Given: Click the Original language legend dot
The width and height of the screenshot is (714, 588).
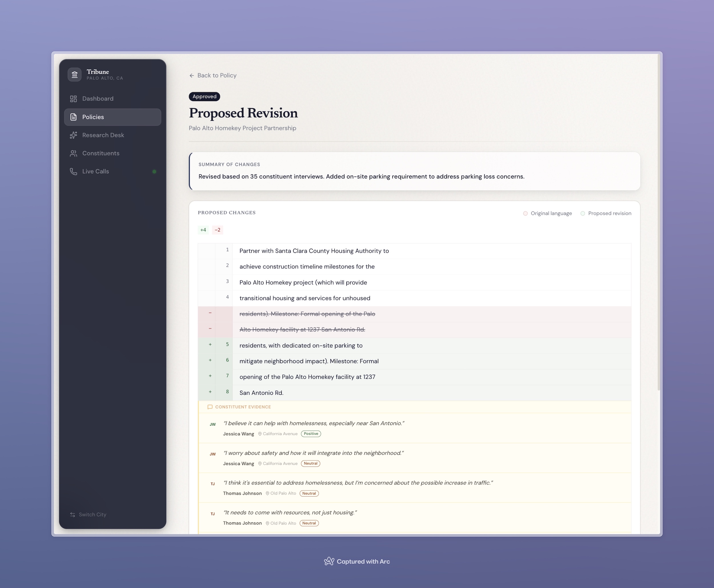Looking at the screenshot, I should (525, 214).
